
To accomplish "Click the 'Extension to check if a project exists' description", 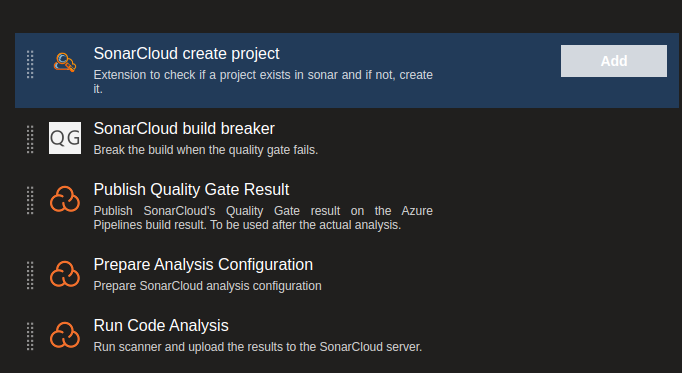I will tap(263, 82).
